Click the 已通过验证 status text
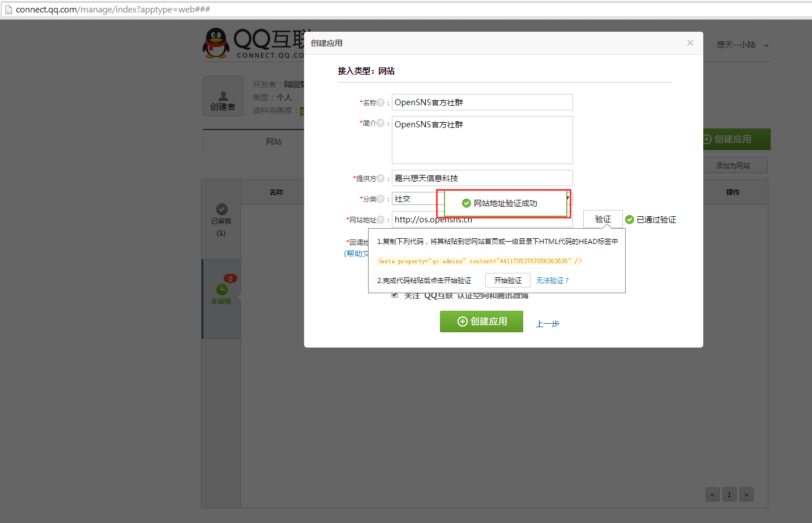 (656, 220)
